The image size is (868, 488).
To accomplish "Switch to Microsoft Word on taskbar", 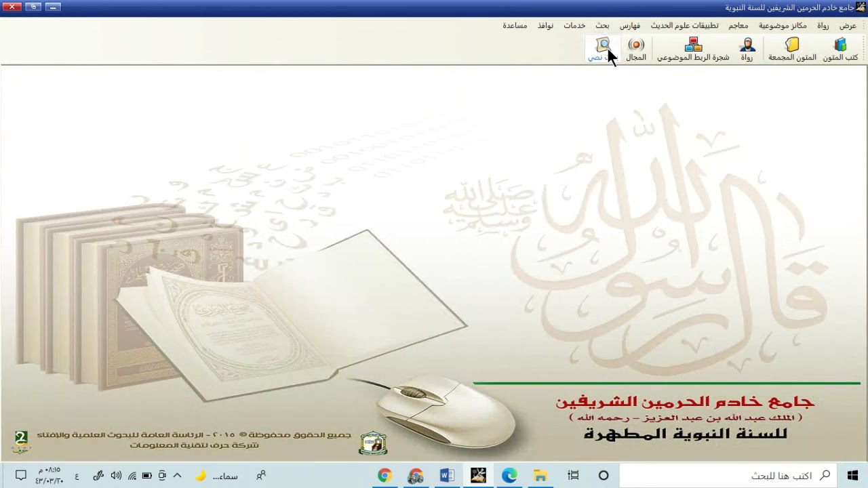I will click(447, 475).
